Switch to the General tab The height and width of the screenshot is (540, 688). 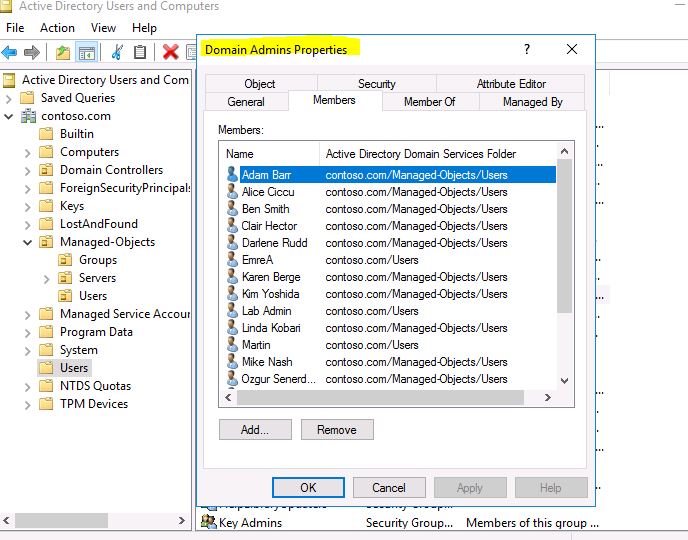pos(246,102)
